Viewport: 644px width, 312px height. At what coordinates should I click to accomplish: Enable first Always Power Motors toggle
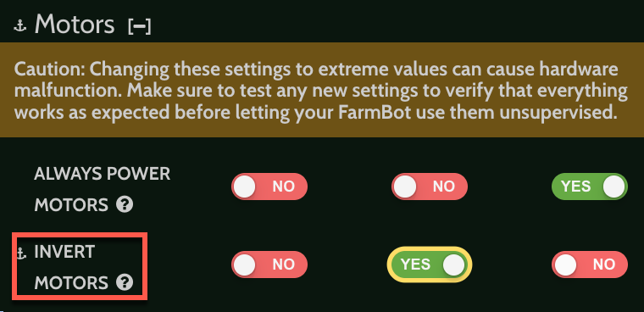(269, 187)
